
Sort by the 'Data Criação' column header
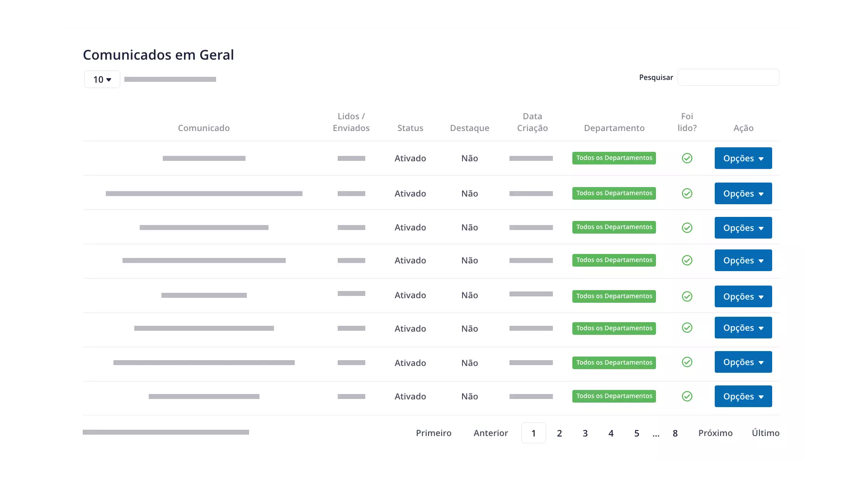click(532, 122)
